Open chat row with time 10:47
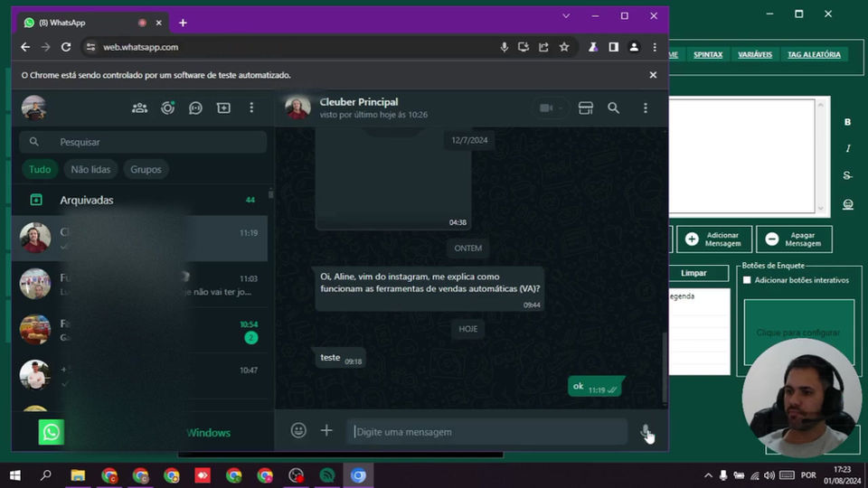The image size is (868, 488). pyautogui.click(x=139, y=376)
